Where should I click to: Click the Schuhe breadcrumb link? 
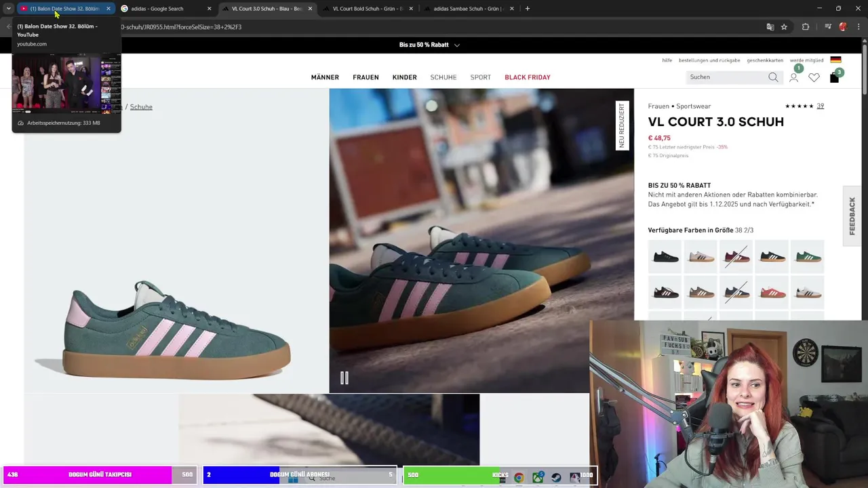[141, 106]
